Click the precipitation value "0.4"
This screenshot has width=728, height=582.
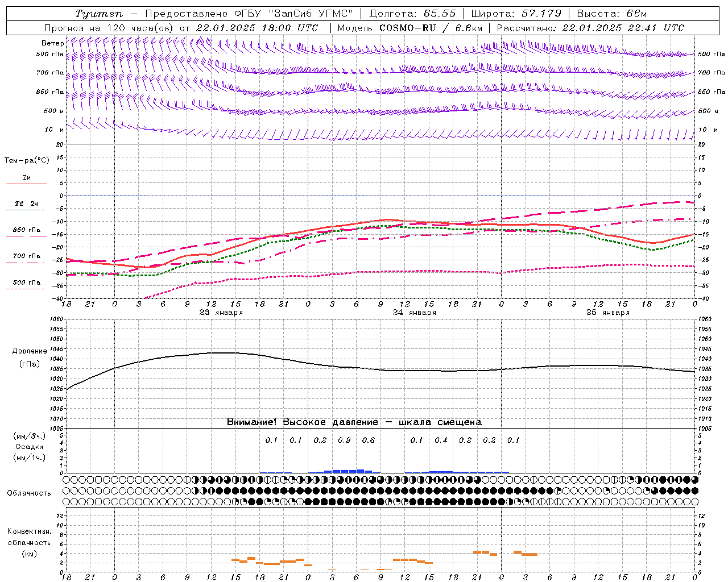coord(441,440)
